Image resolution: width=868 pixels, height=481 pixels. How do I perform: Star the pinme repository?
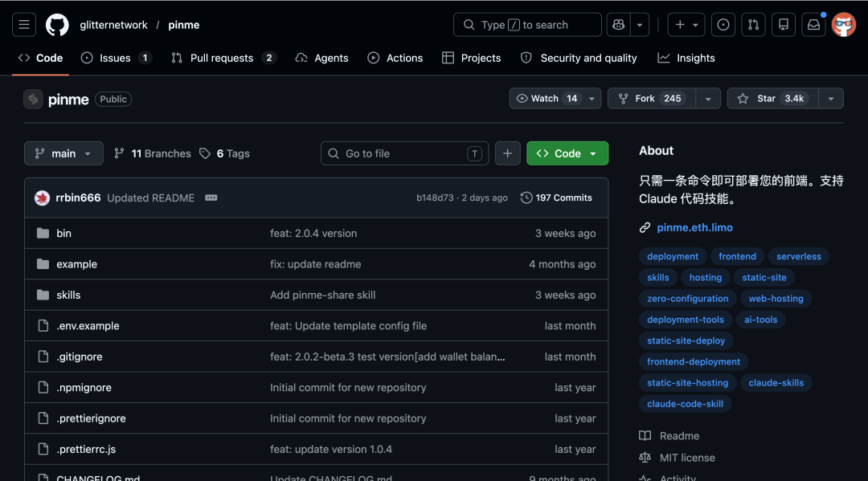point(773,99)
